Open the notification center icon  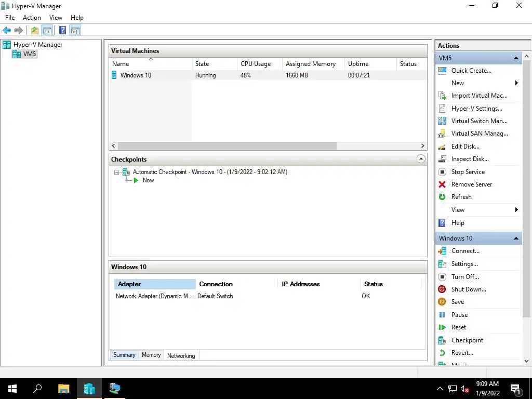coord(515,389)
